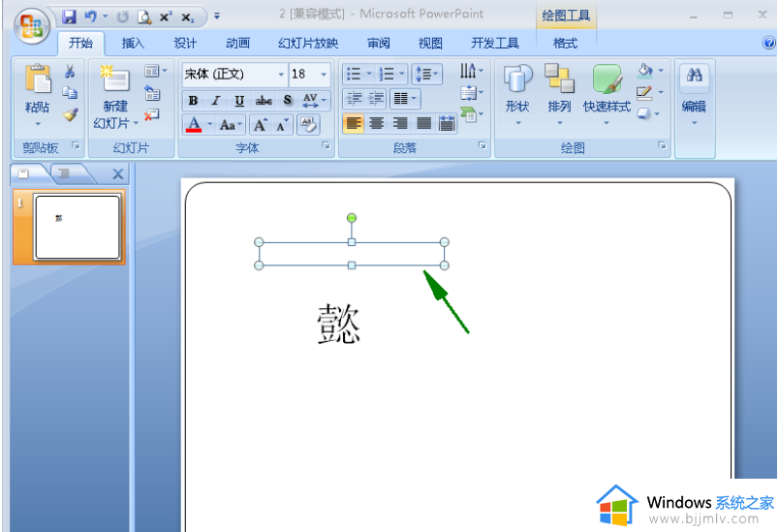This screenshot has height=532, width=779.
Task: Open the 编辑 binoculars editing menu
Action: (694, 94)
